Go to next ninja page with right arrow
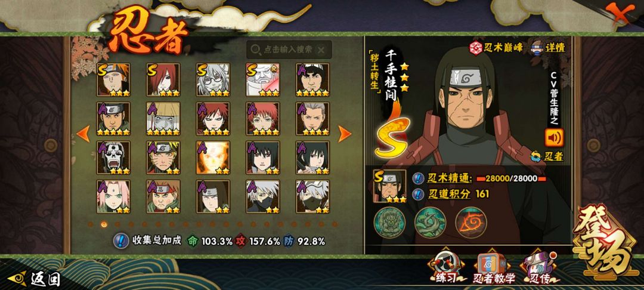The height and width of the screenshot is (290, 644). [x=344, y=134]
